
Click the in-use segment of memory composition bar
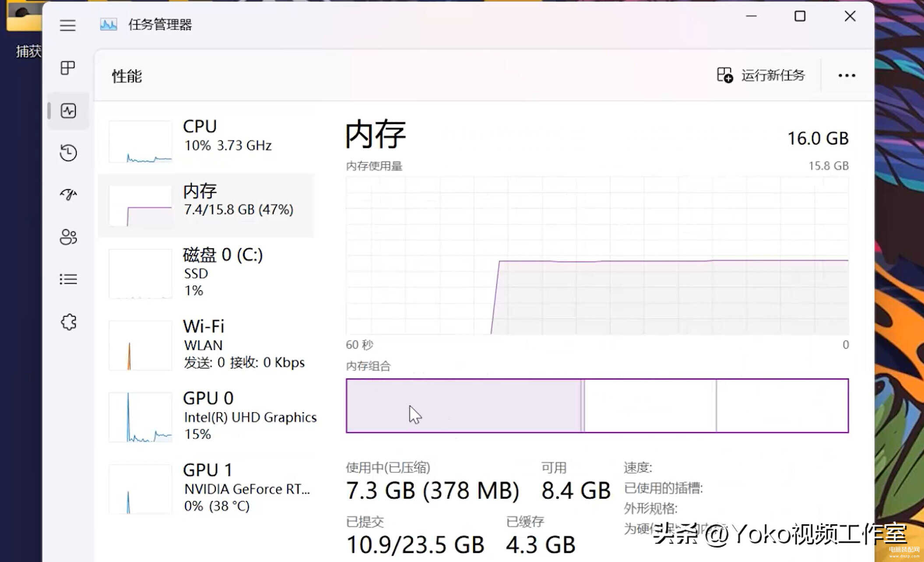(x=464, y=406)
